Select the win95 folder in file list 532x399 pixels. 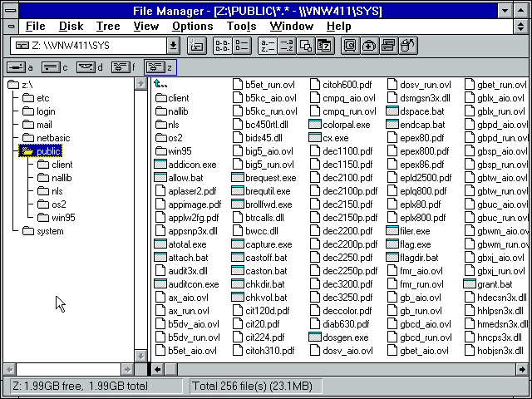tap(174, 151)
